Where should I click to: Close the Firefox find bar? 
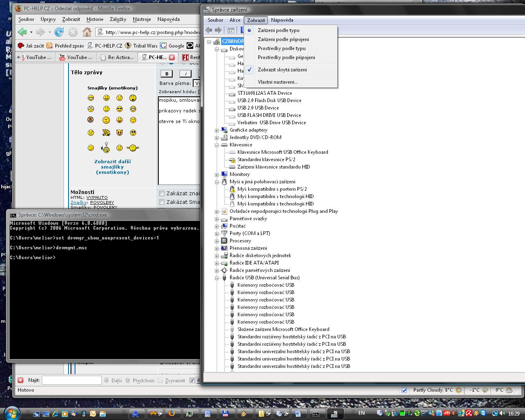21,380
